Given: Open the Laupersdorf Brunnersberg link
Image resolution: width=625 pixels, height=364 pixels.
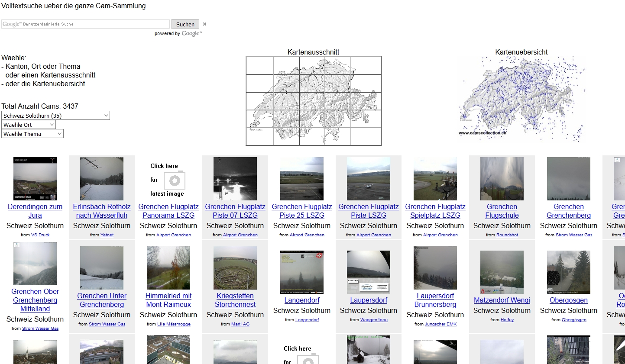Looking at the screenshot, I should (435, 300).
